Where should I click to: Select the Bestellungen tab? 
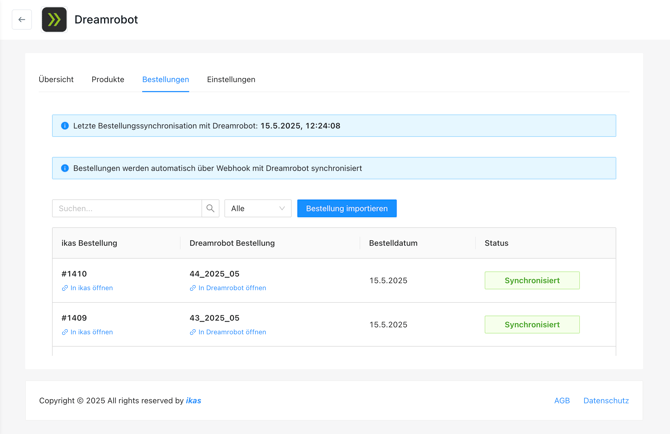point(166,79)
